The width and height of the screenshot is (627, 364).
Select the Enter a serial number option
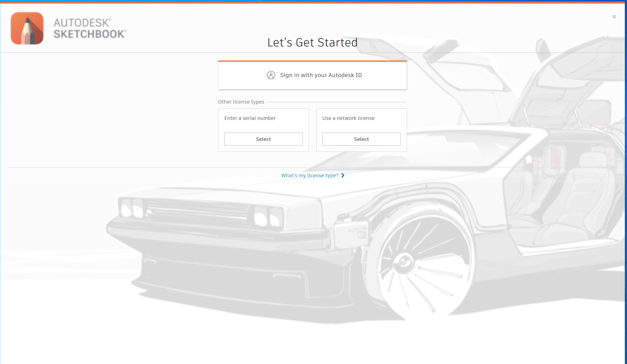263,139
